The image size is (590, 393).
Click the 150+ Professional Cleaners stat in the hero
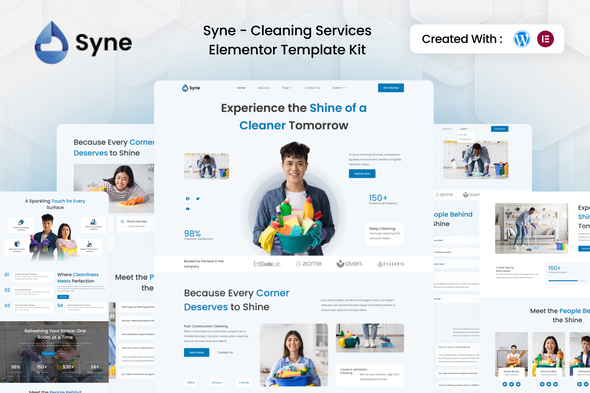383,199
